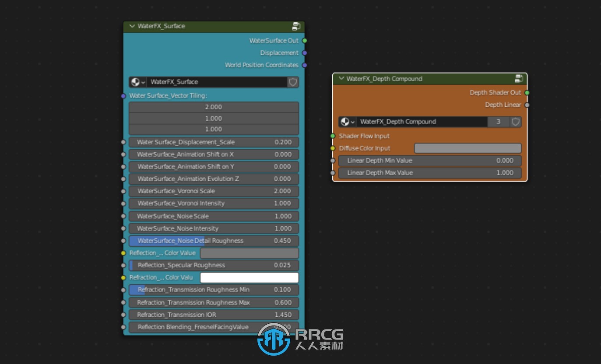601x364 pixels.
Task: Click the Linear Depth Max Value field
Action: pos(430,173)
